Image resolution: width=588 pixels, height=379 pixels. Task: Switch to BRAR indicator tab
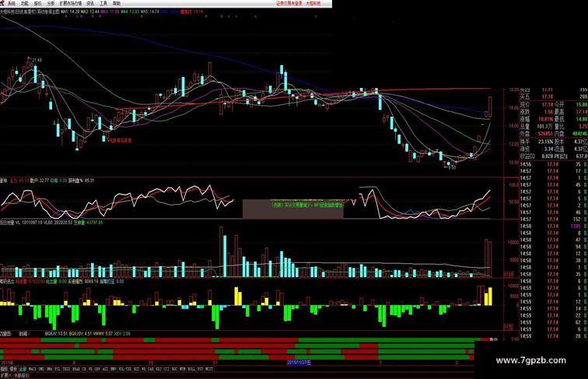pyautogui.click(x=75, y=369)
